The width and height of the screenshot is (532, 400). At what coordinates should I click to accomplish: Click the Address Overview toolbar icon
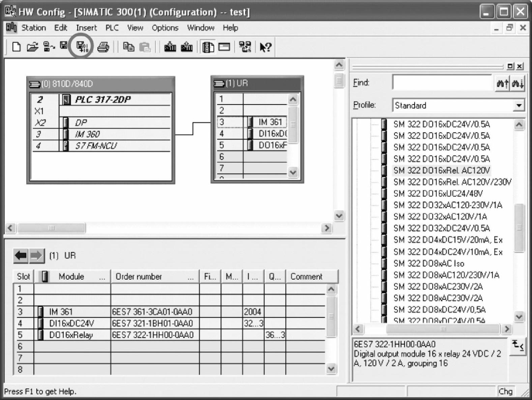pyautogui.click(x=224, y=47)
